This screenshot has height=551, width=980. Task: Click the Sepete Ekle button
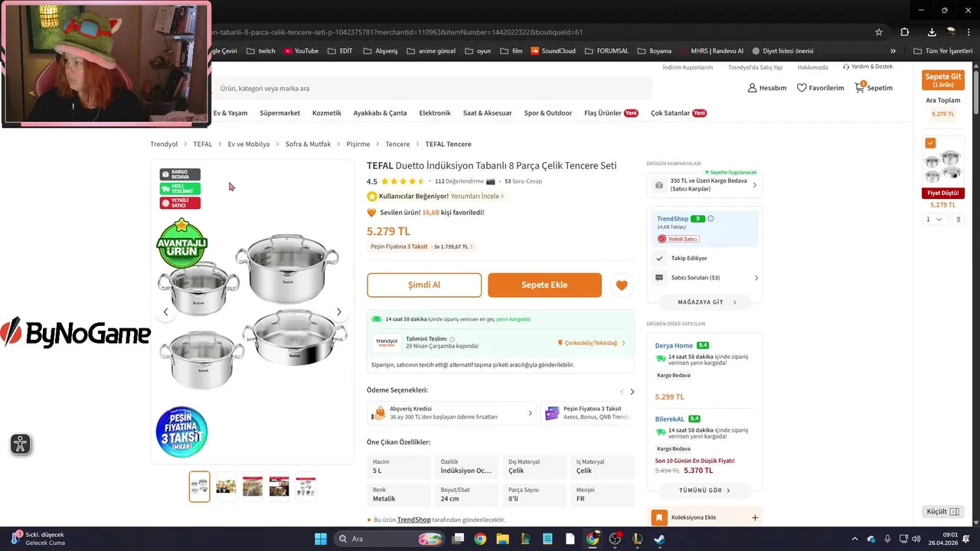544,285
